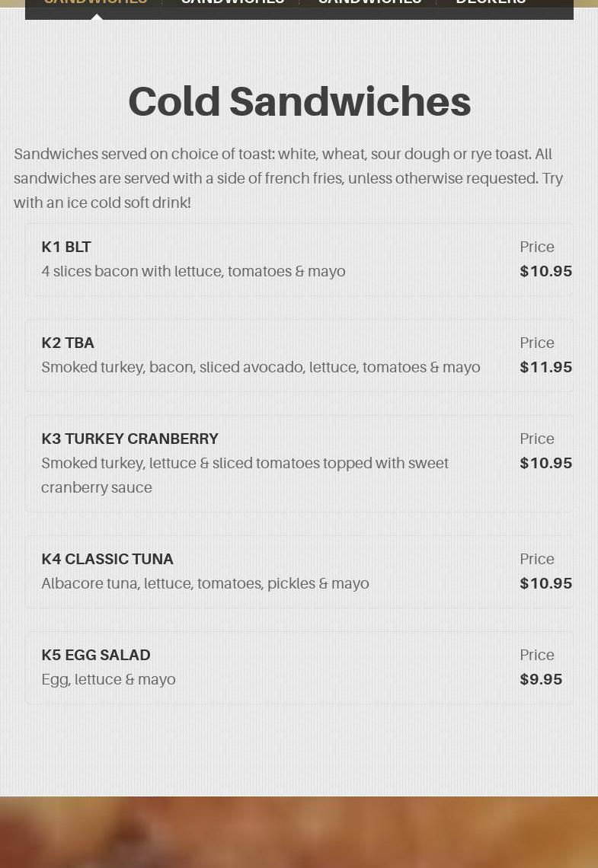Click the BLT bacon, lettuce description
598x868 pixels.
click(193, 272)
